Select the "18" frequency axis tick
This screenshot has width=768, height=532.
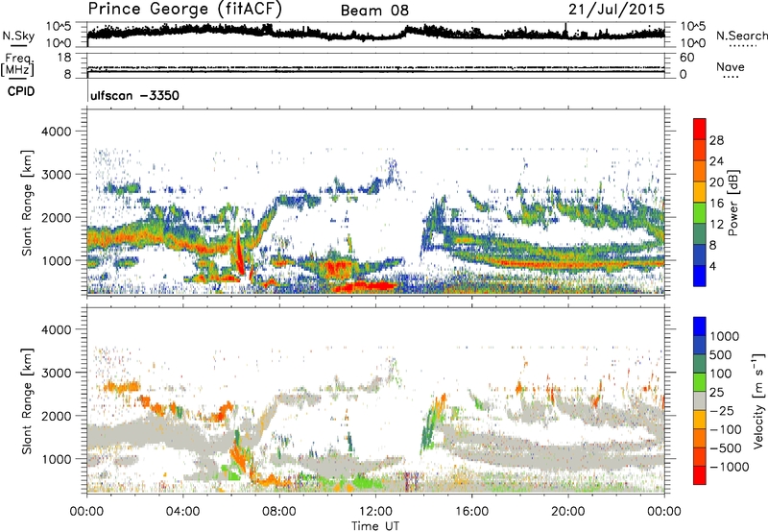(x=64, y=58)
